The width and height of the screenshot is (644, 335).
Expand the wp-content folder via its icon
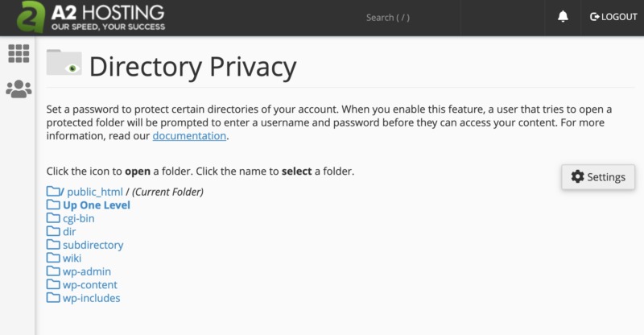click(x=53, y=284)
